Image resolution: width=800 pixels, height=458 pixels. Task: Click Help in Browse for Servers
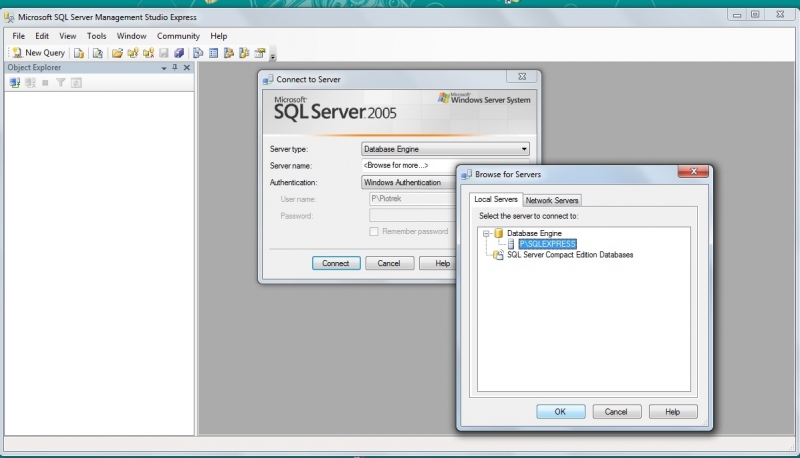click(x=672, y=412)
